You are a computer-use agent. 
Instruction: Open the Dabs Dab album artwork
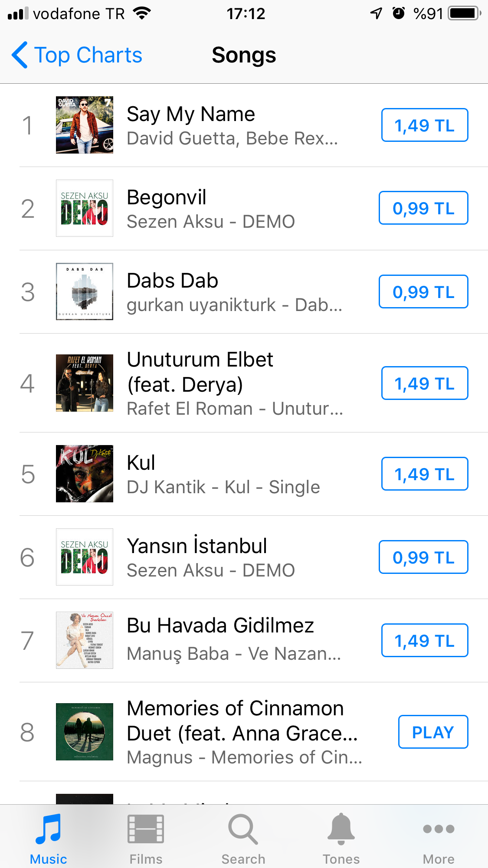(x=85, y=292)
